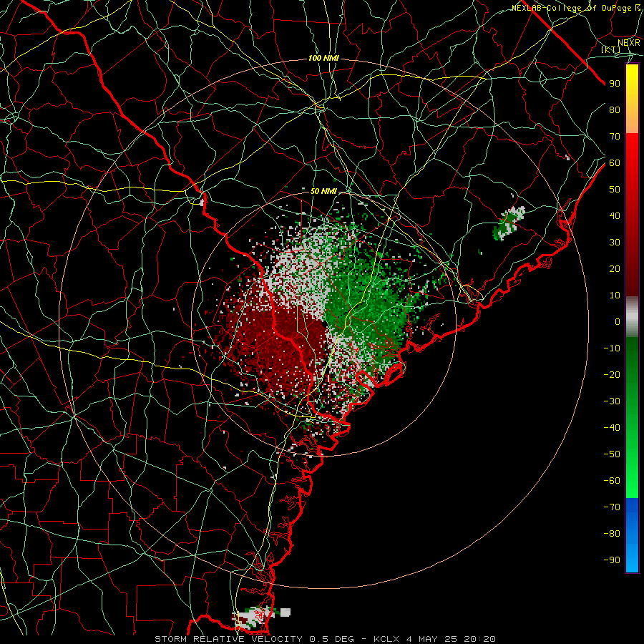644x644 pixels.
Task: Click the NEXR label above the color scale
Action: click(x=628, y=43)
